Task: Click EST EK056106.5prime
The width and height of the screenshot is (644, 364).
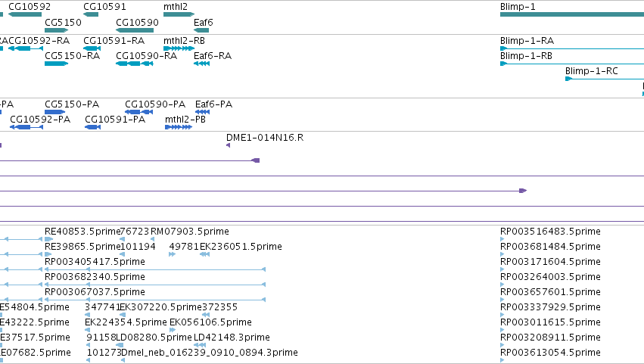Action: 210,323
